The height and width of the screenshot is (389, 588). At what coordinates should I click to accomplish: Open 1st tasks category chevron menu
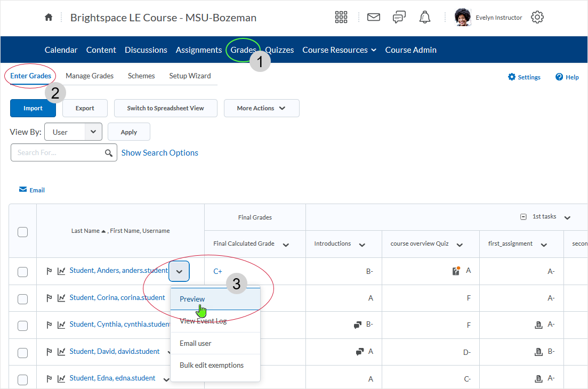coord(567,217)
